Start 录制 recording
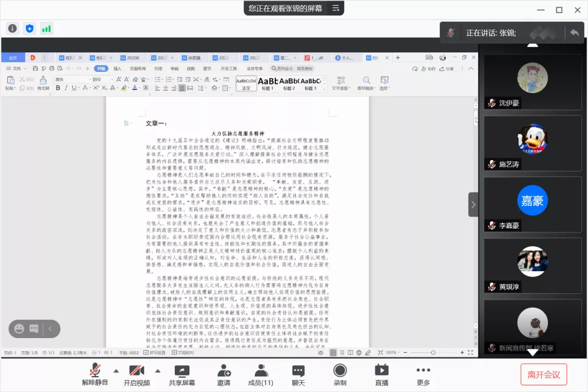Image resolution: width=588 pixels, height=392 pixels. click(x=340, y=375)
